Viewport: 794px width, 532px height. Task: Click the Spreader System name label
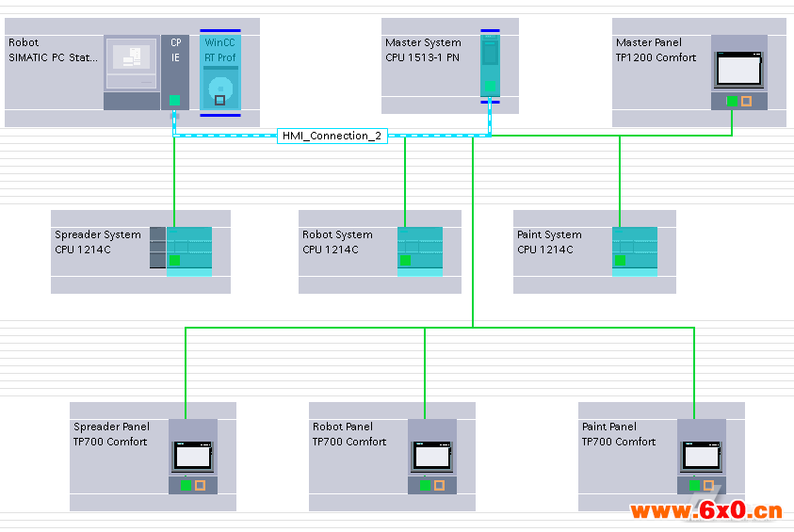[x=98, y=234]
